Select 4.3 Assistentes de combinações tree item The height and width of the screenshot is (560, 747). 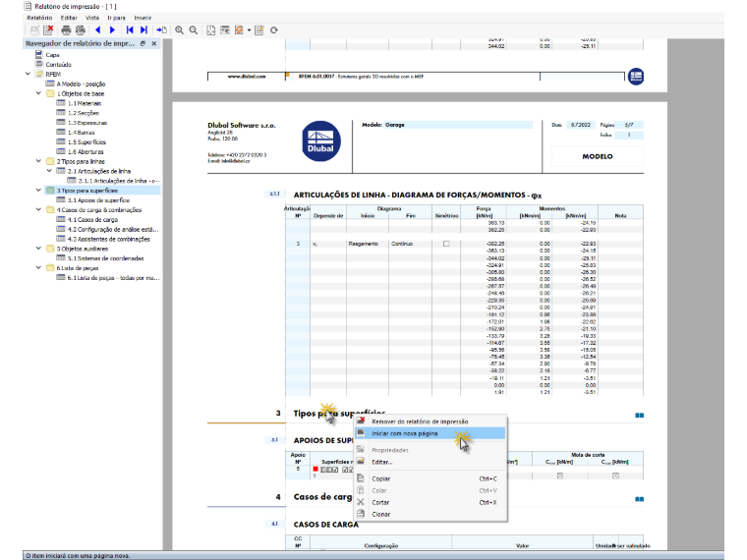pyautogui.click(x=104, y=239)
